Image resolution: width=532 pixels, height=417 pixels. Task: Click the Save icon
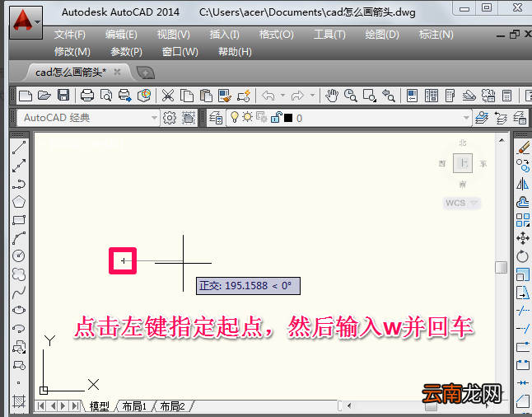63,95
